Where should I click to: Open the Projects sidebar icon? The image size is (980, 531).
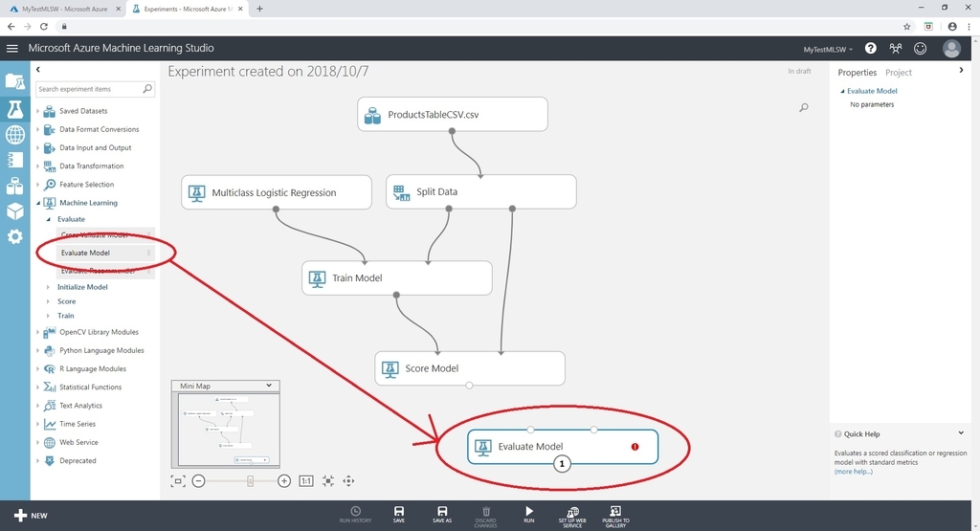[x=15, y=81]
